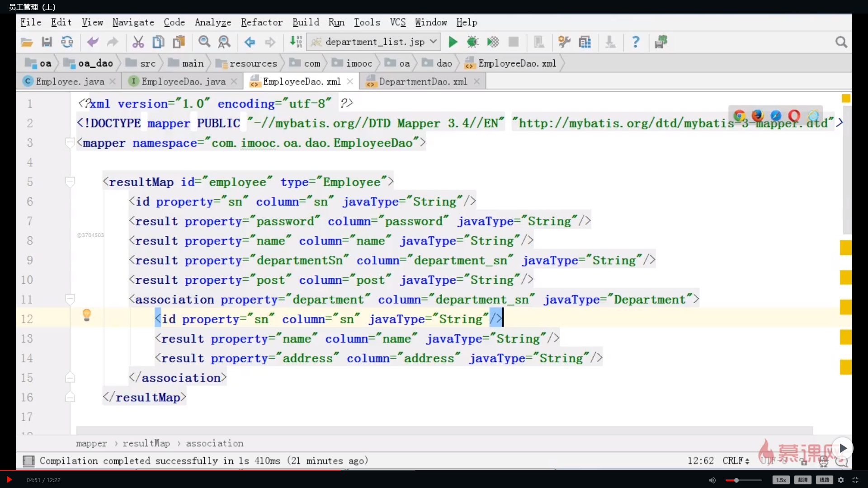Collapse fold marker at closing resultMap line 16

[70, 397]
